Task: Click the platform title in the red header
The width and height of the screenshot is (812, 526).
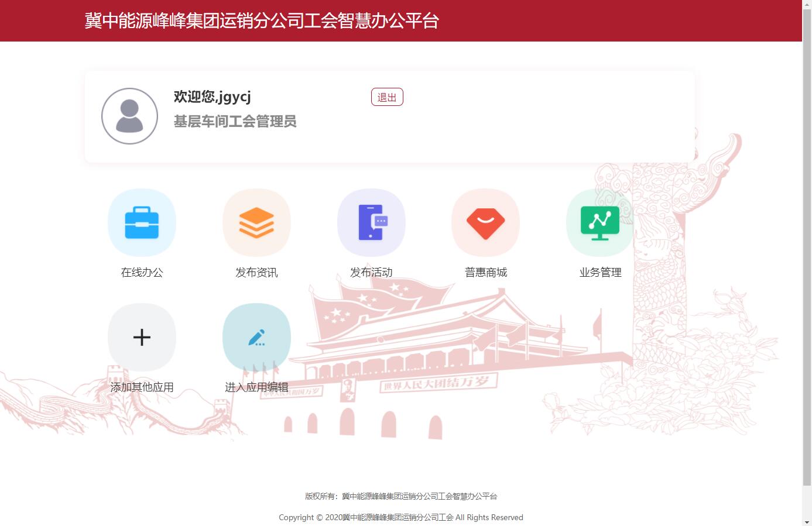Action: pyautogui.click(x=262, y=20)
